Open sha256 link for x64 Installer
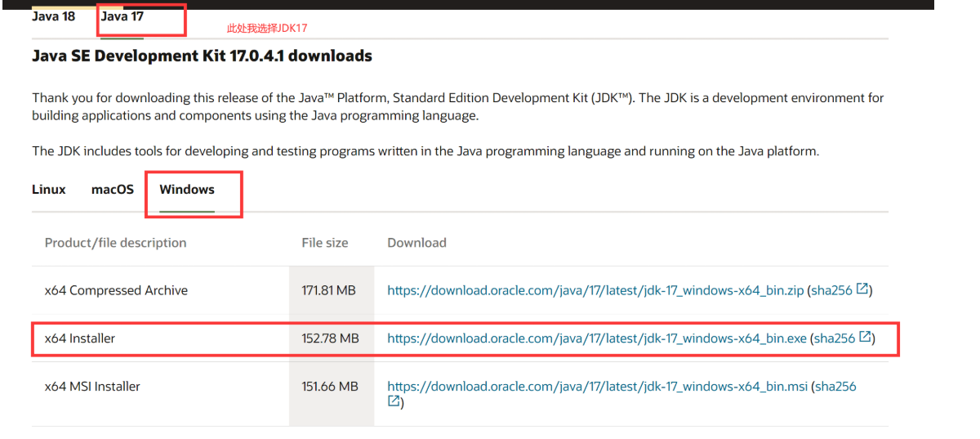This screenshot has height=439, width=980. (835, 338)
